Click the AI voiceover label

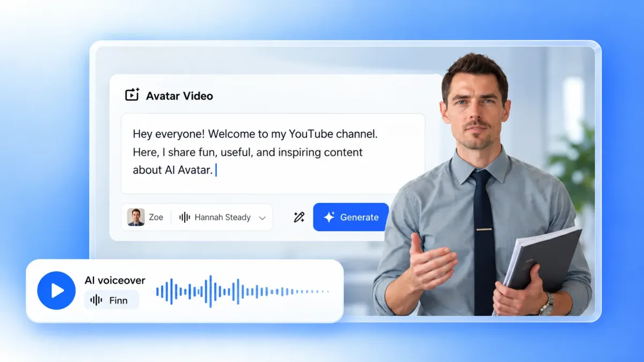pyautogui.click(x=115, y=280)
